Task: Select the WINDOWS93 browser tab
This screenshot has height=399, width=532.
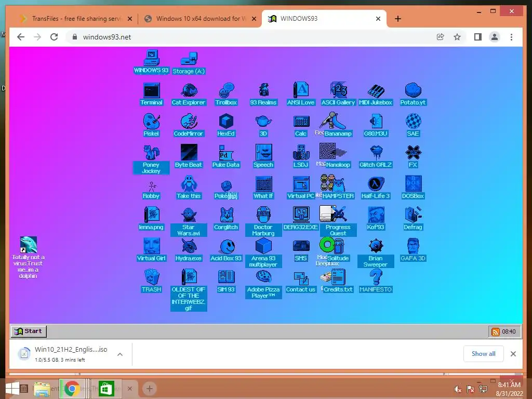Action: pos(324,19)
